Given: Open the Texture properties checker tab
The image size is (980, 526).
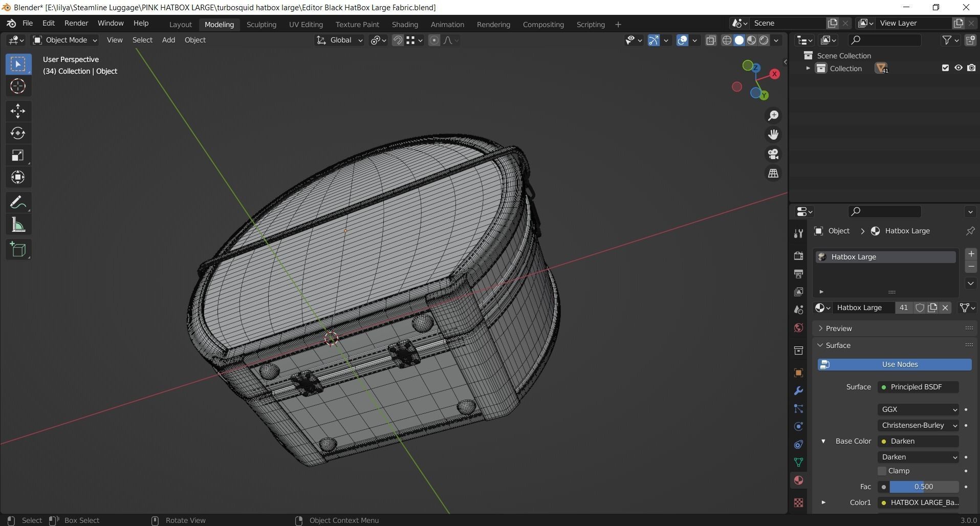Looking at the screenshot, I should (798, 502).
